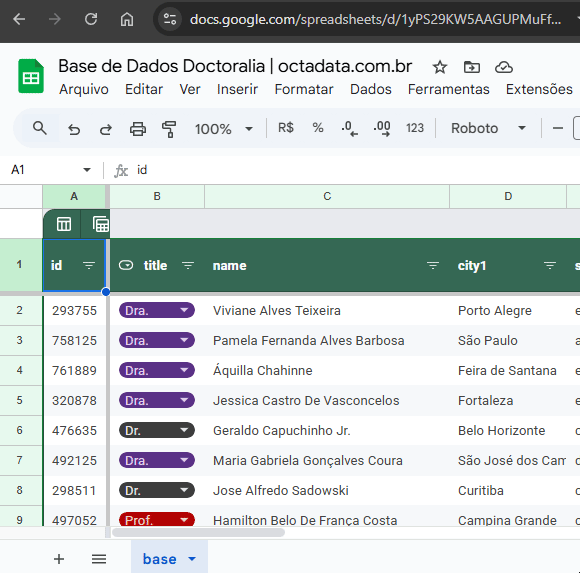580x573 pixels.
Task: Open more number formats 123
Action: (x=415, y=128)
